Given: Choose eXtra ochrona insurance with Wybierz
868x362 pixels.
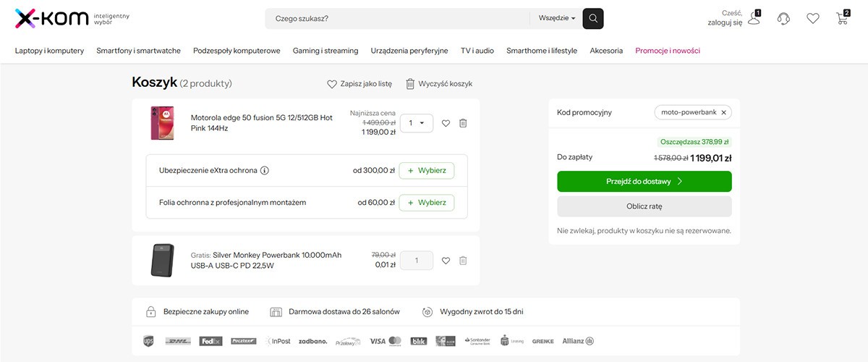Looking at the screenshot, I should click(x=427, y=171).
